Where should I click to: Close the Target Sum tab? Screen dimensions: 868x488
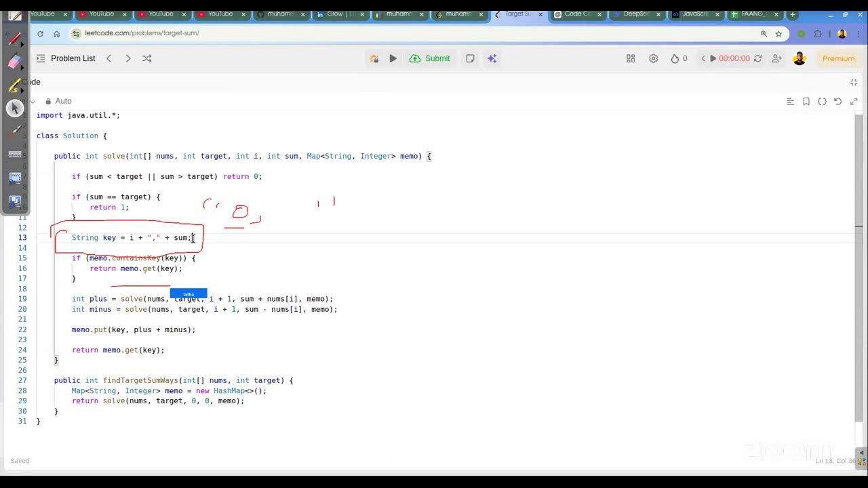(540, 14)
